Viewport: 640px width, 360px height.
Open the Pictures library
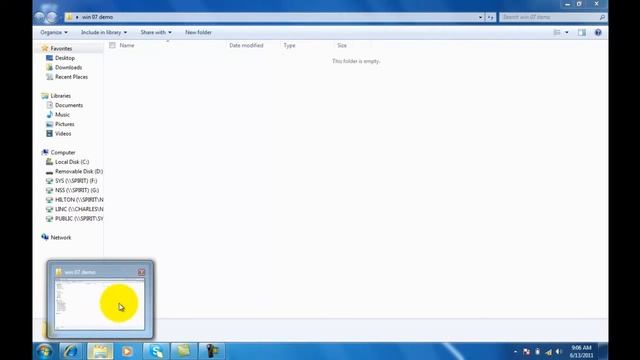point(64,124)
